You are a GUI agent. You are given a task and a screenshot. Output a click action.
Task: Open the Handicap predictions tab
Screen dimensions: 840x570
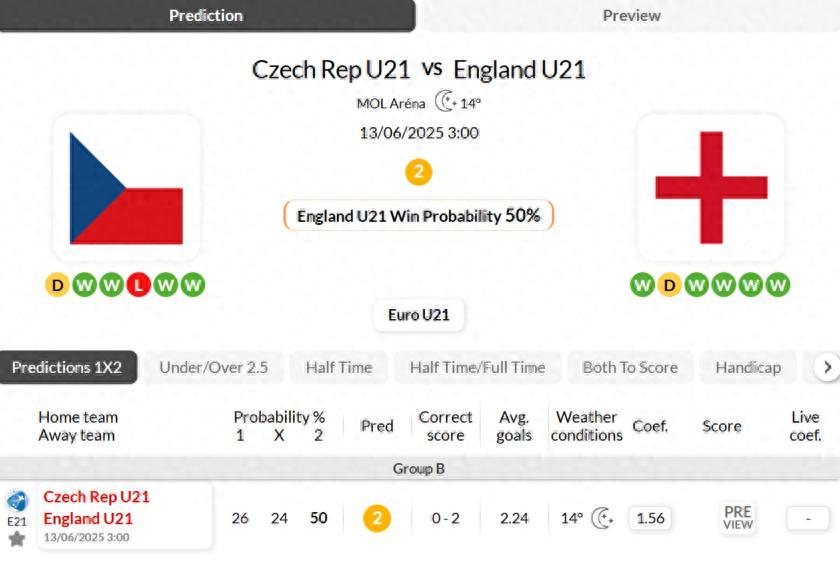(x=747, y=367)
